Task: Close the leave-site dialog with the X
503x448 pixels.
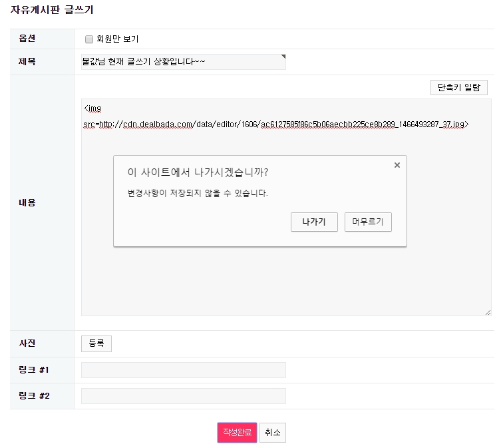Action: pos(397,165)
